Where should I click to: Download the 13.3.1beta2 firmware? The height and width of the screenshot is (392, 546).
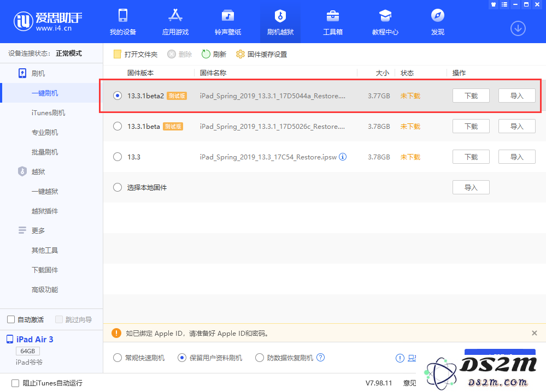[471, 96]
